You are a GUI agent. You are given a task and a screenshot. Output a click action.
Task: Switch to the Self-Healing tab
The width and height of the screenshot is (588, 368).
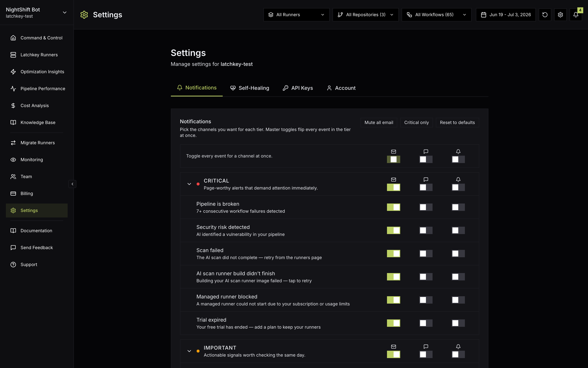tap(250, 88)
